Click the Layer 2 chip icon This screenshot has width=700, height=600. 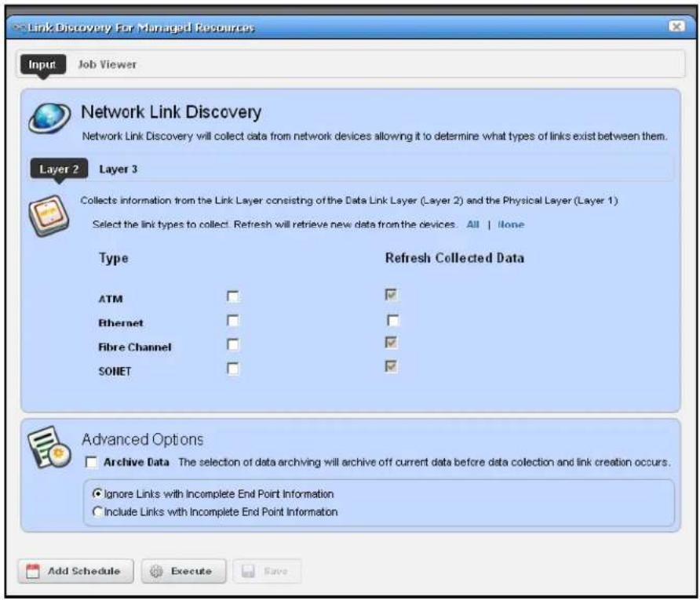(49, 216)
